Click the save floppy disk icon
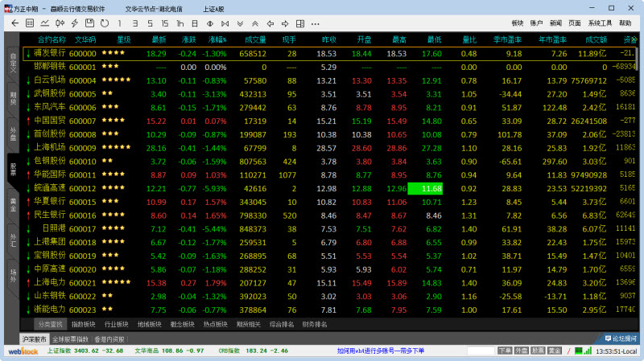Image resolution: width=644 pixels, height=361 pixels. click(89, 23)
